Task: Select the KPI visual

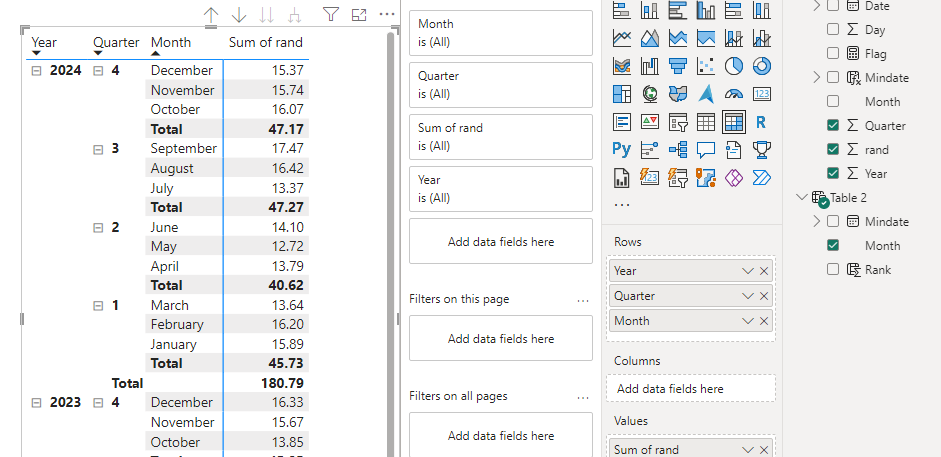Action: (649, 122)
